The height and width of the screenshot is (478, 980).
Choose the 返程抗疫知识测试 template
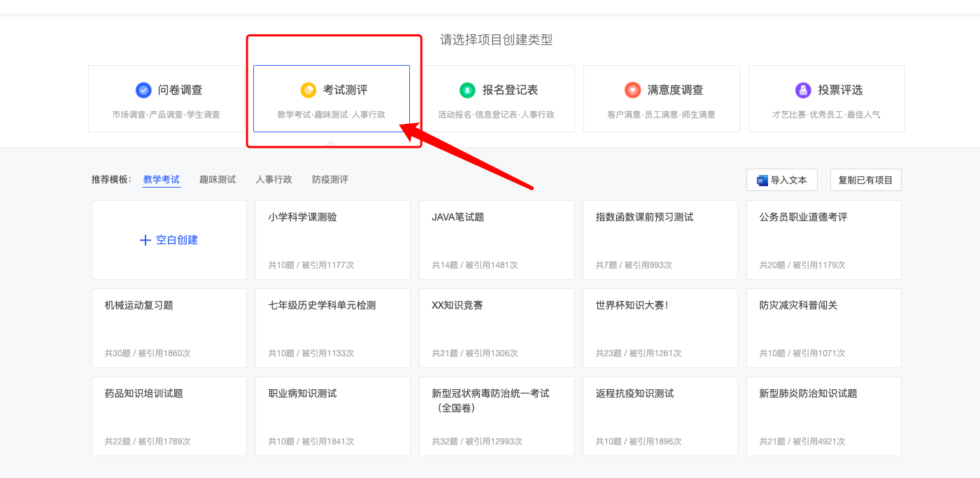tap(660, 416)
